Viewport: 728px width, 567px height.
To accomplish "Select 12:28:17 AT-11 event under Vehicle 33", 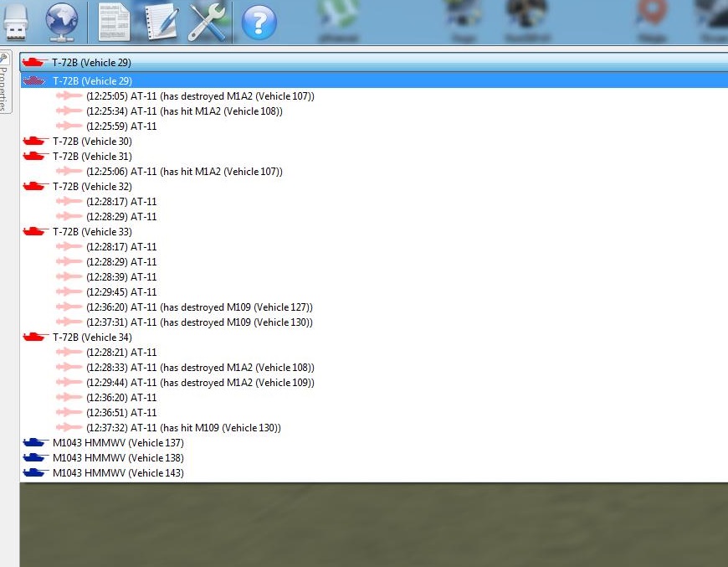I will click(121, 247).
